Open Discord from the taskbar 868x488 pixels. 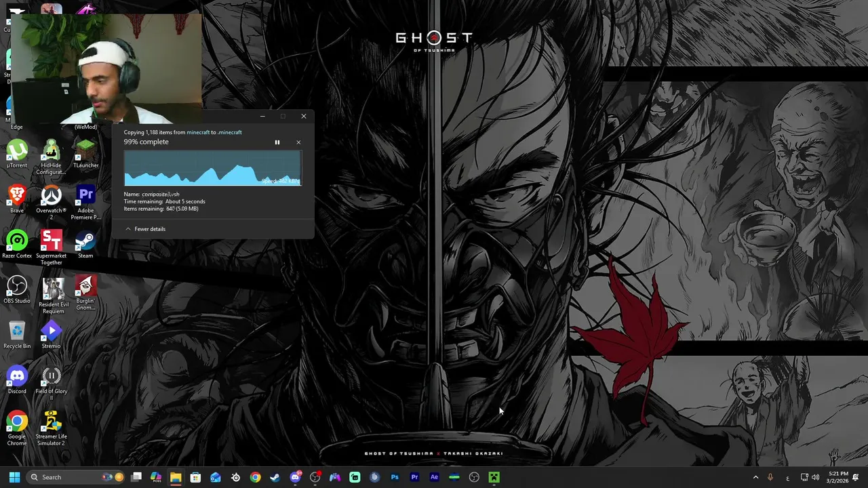(295, 477)
